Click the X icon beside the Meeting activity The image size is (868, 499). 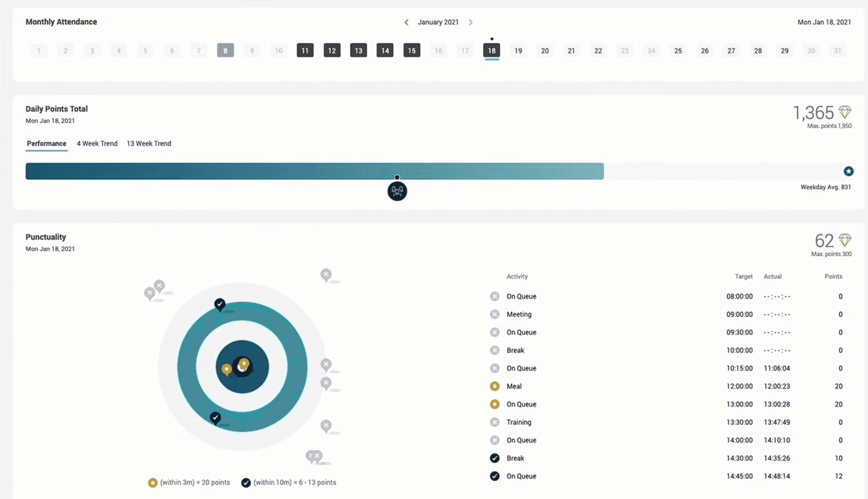point(495,314)
